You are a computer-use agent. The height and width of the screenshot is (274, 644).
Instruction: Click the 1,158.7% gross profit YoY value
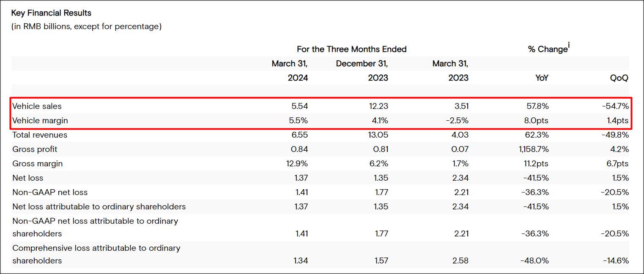[531, 149]
